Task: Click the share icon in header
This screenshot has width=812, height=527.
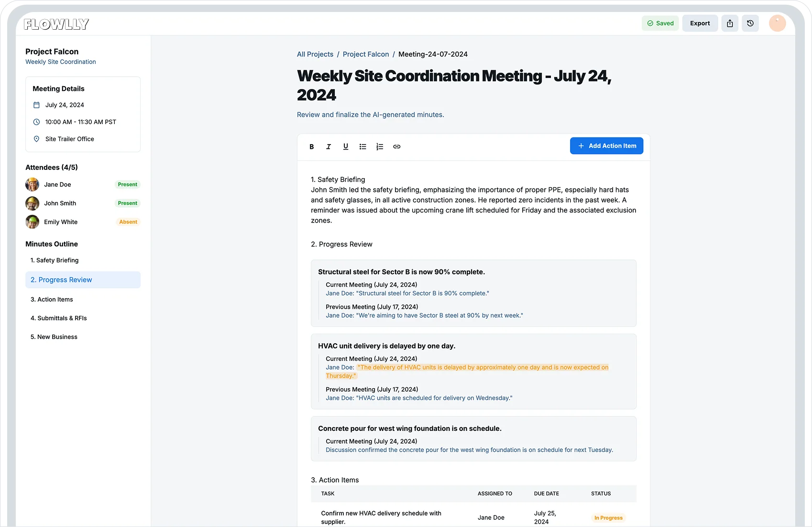Action: pos(730,23)
